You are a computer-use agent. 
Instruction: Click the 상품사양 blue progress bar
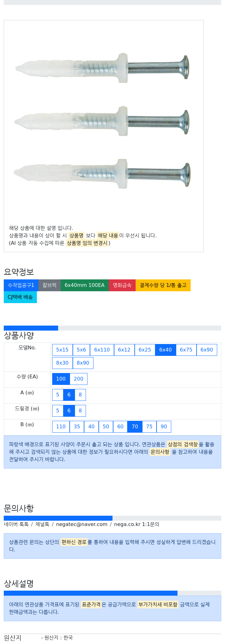point(31,328)
